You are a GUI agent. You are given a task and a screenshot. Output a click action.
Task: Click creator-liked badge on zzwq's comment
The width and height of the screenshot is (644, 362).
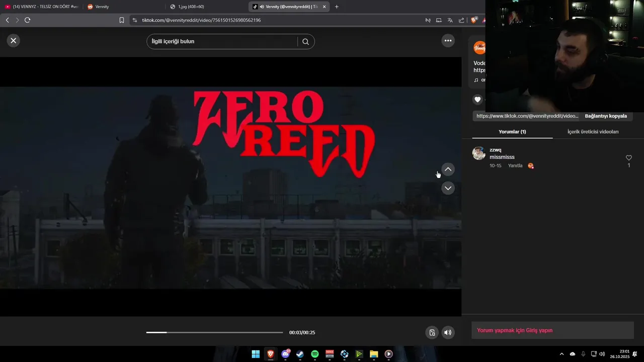tap(530, 165)
